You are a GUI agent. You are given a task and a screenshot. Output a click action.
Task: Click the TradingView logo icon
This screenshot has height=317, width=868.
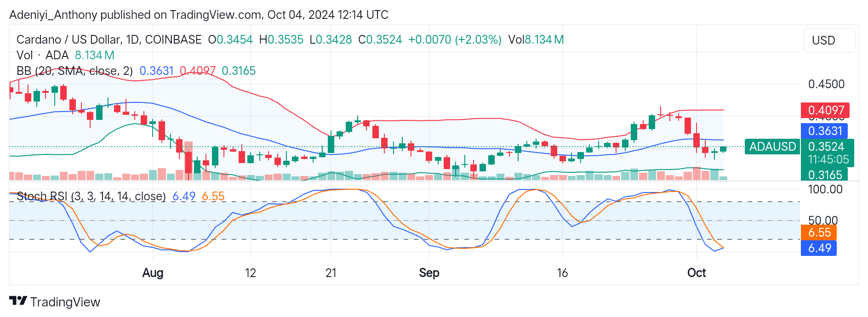[x=18, y=301]
